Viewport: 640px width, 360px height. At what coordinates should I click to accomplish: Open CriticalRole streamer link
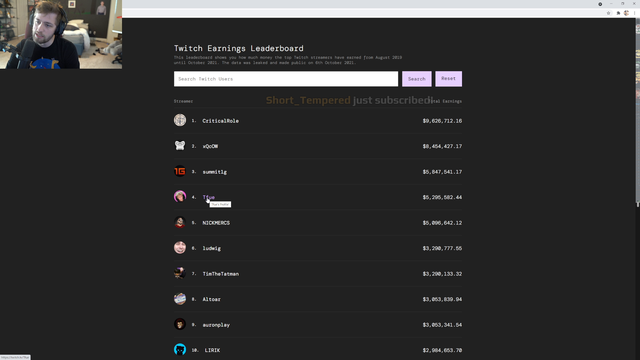point(220,121)
